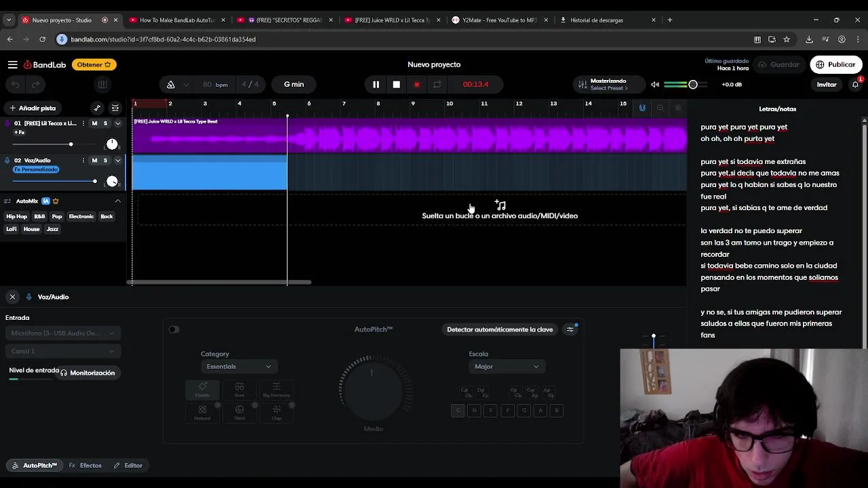Open the virtual piano keyboard icon
The image size is (868, 488).
tap(102, 85)
